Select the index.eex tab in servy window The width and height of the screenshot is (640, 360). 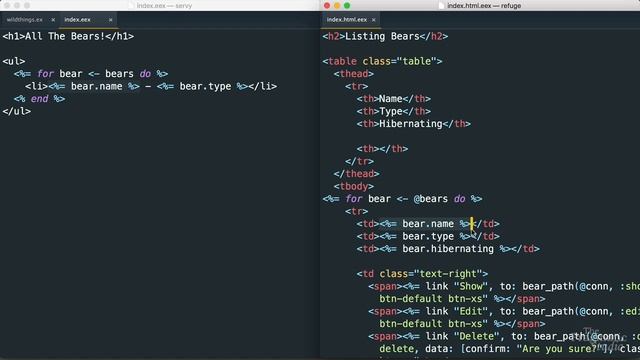(77, 20)
